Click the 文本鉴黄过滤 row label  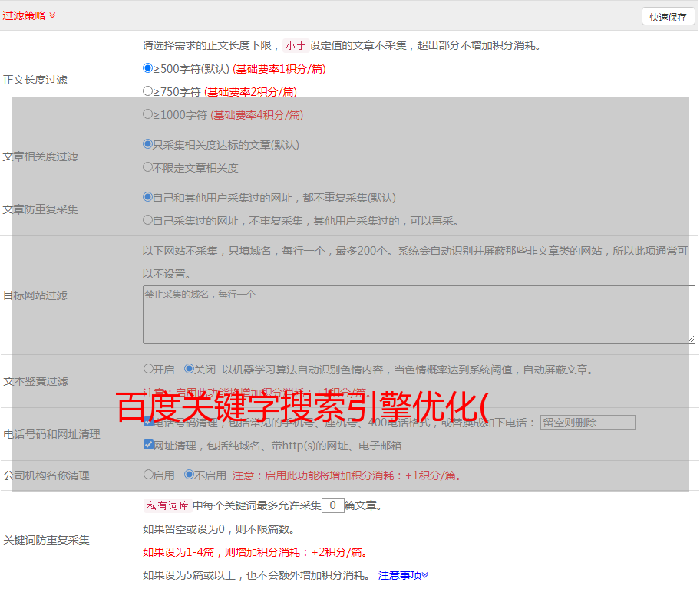35,381
